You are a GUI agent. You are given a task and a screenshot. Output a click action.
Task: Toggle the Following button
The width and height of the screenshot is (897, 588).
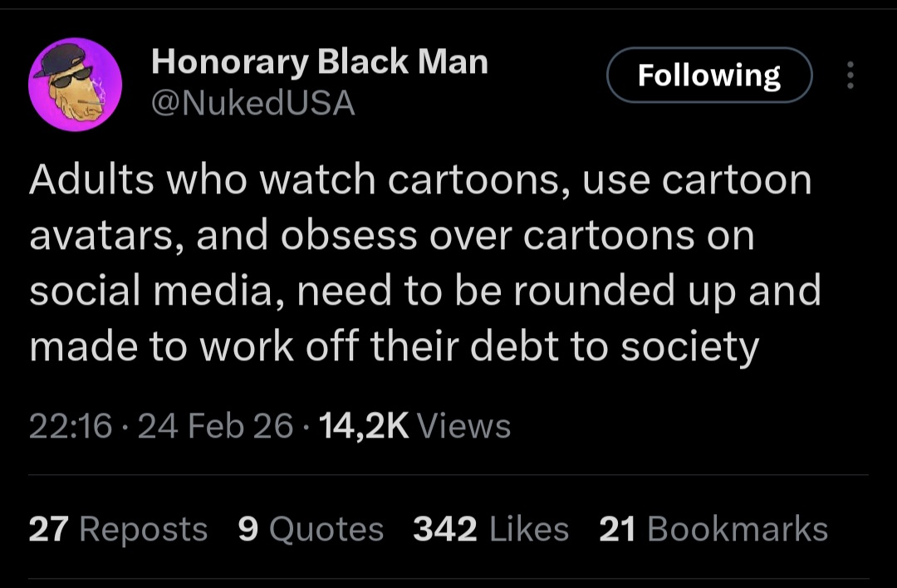[x=708, y=76]
